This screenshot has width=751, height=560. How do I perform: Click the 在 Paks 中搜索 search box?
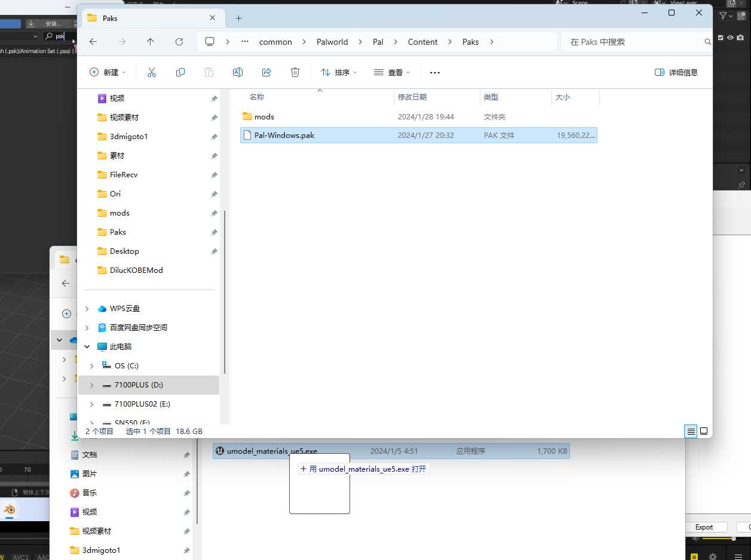(x=633, y=42)
